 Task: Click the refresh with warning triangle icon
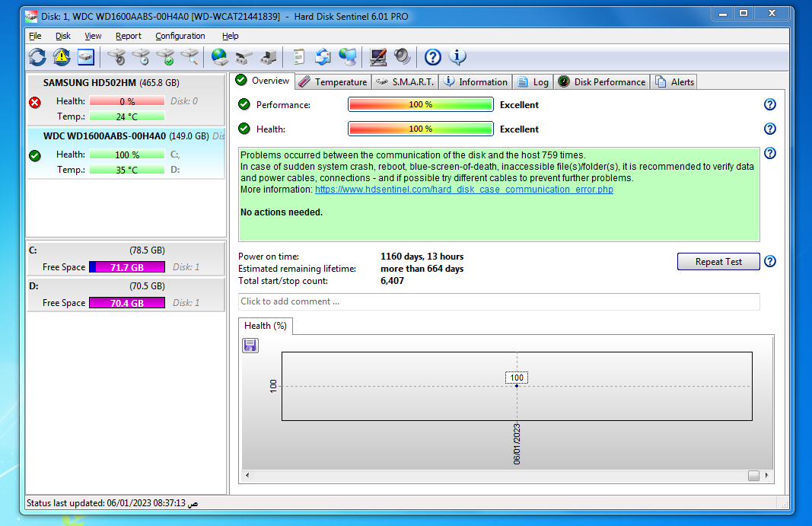(x=62, y=57)
